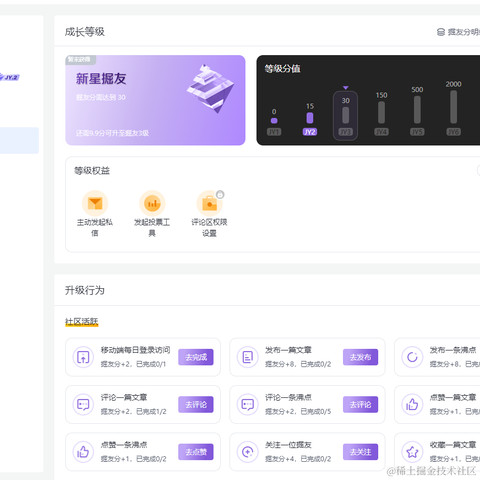Click the 收藏一篇文章 task title
The width and height of the screenshot is (480, 480).
[453, 445]
